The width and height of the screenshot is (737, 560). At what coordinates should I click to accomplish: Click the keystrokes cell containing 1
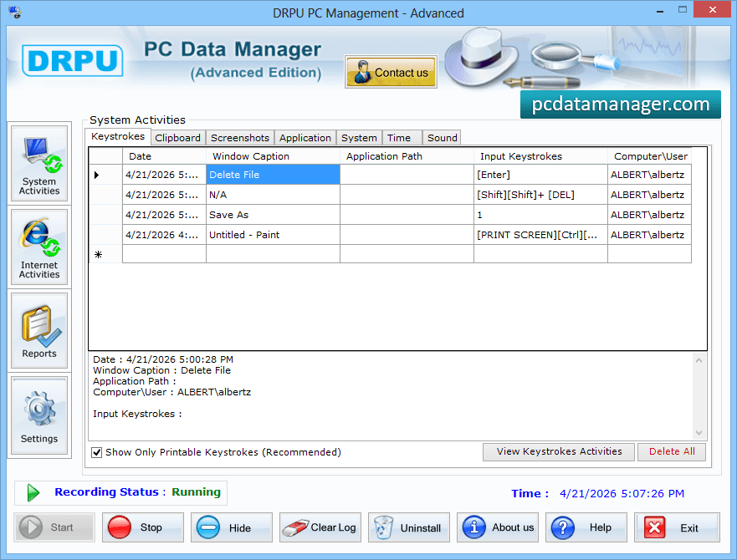point(540,215)
